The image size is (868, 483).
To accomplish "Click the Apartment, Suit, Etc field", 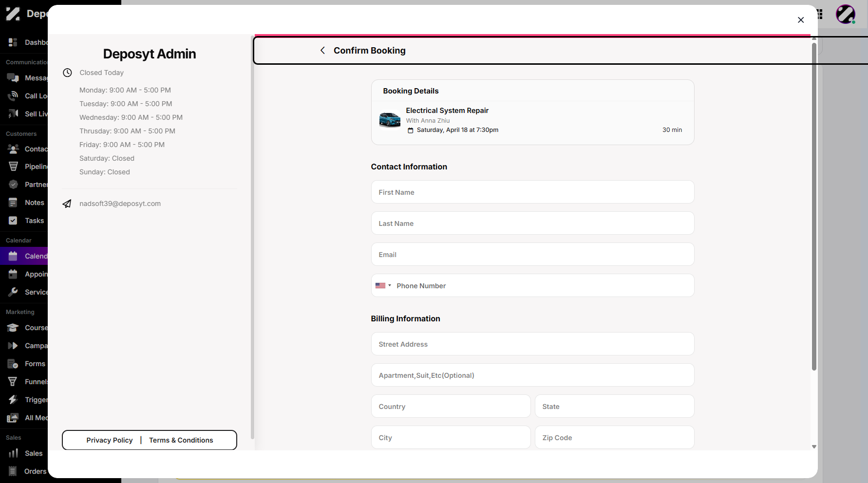I will [532, 375].
